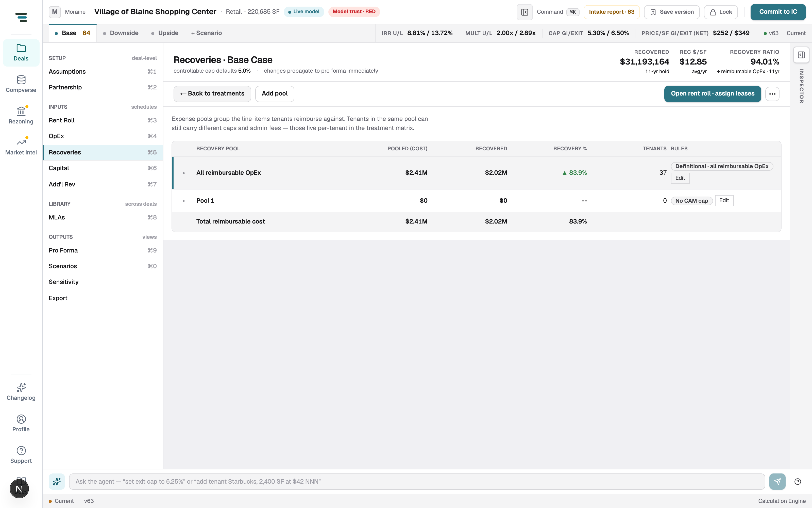Open the app logo menu icon
The width and height of the screenshot is (812, 508).
pyautogui.click(x=21, y=17)
